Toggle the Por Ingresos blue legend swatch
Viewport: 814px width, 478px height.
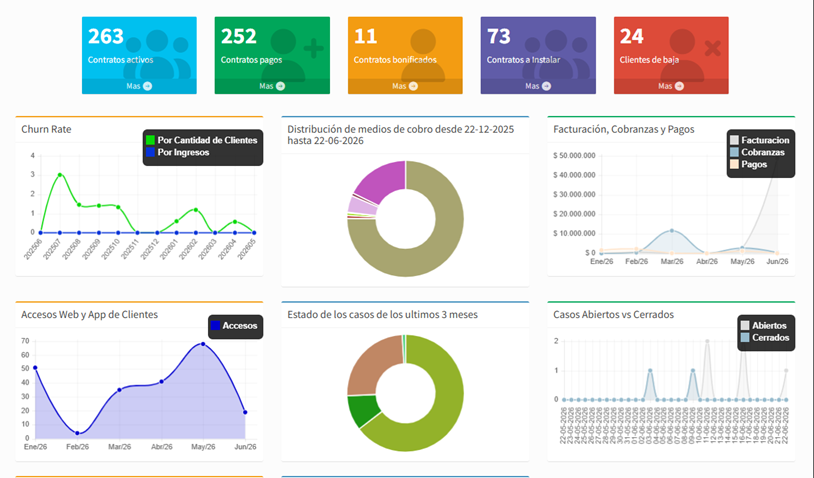point(151,153)
